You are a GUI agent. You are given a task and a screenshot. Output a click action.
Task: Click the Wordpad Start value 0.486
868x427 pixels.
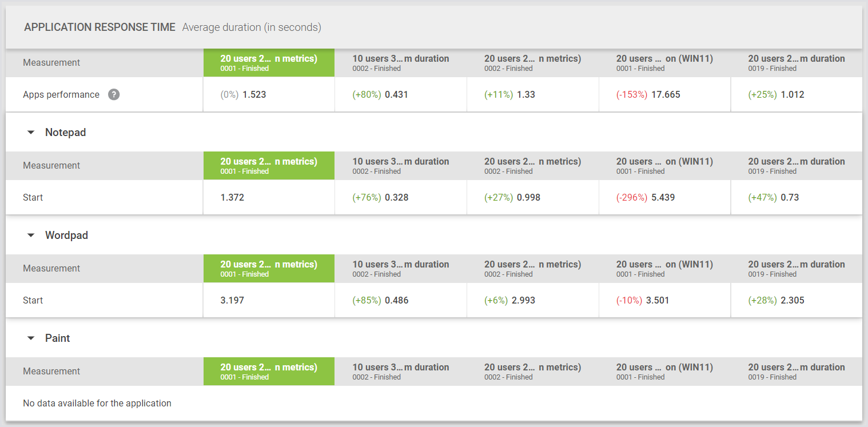click(x=396, y=301)
